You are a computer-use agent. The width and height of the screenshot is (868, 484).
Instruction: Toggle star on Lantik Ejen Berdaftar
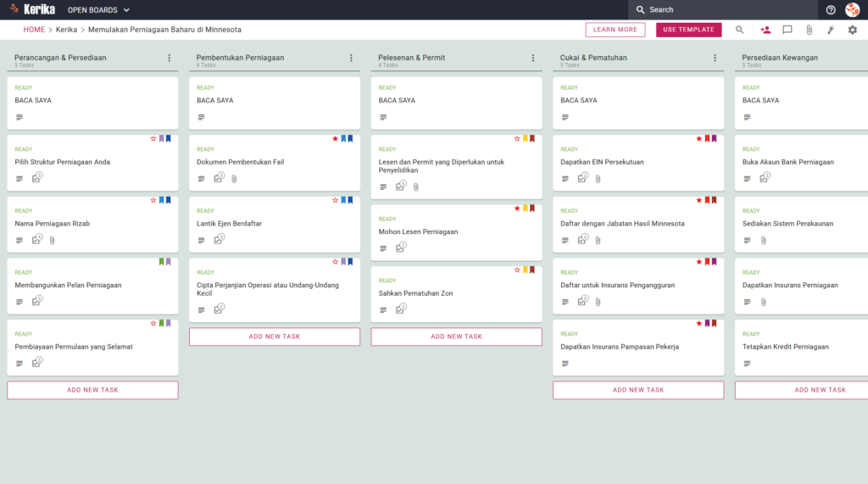(335, 200)
